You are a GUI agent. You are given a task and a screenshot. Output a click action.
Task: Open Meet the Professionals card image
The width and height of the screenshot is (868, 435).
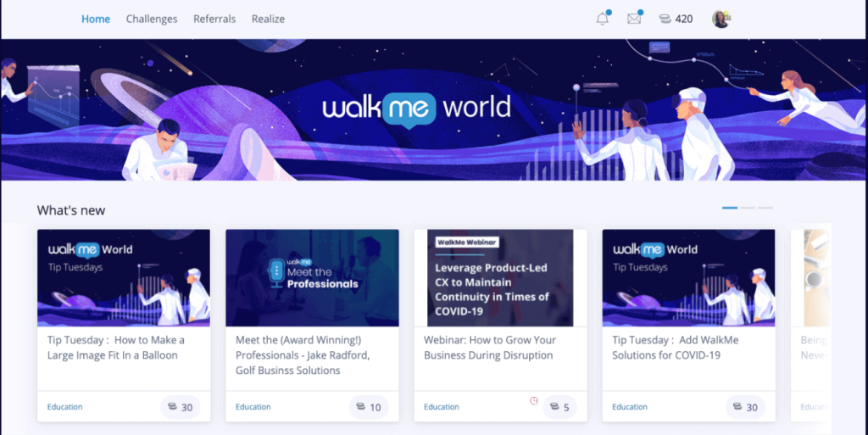pos(312,277)
